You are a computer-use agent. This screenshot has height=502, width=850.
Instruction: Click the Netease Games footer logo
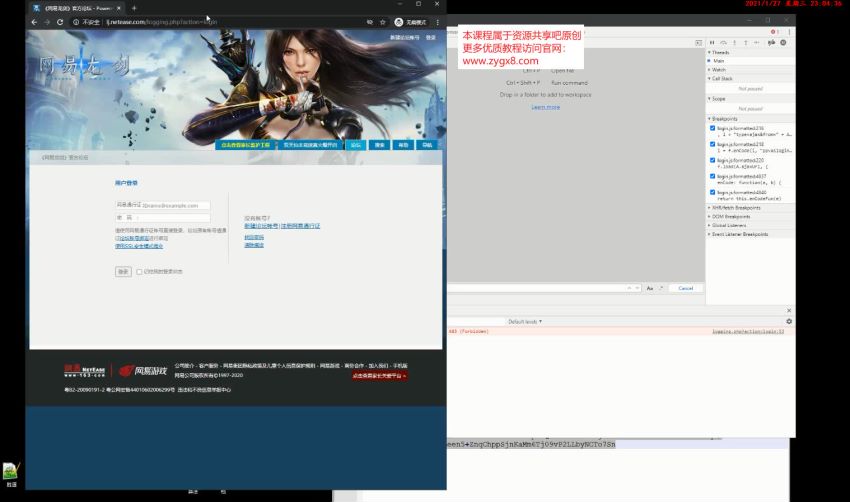pos(143,371)
